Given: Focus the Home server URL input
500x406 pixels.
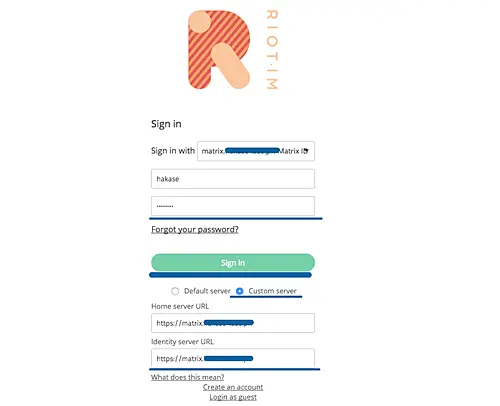Looking at the screenshot, I should click(x=233, y=323).
